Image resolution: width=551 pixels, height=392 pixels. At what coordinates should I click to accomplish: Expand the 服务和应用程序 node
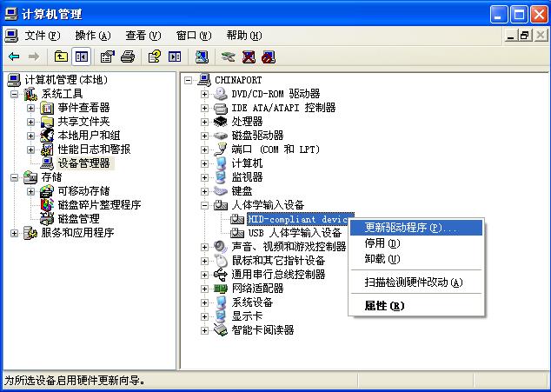click(x=14, y=233)
